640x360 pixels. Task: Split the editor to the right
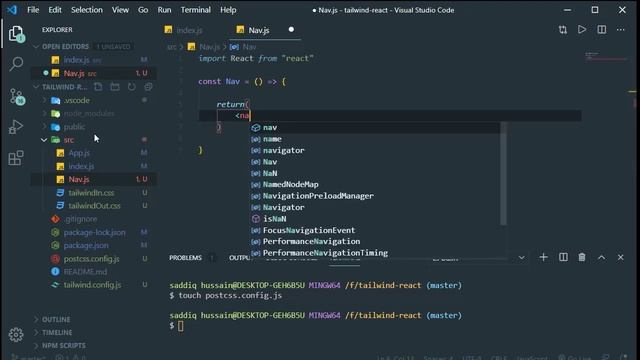pos(602,29)
